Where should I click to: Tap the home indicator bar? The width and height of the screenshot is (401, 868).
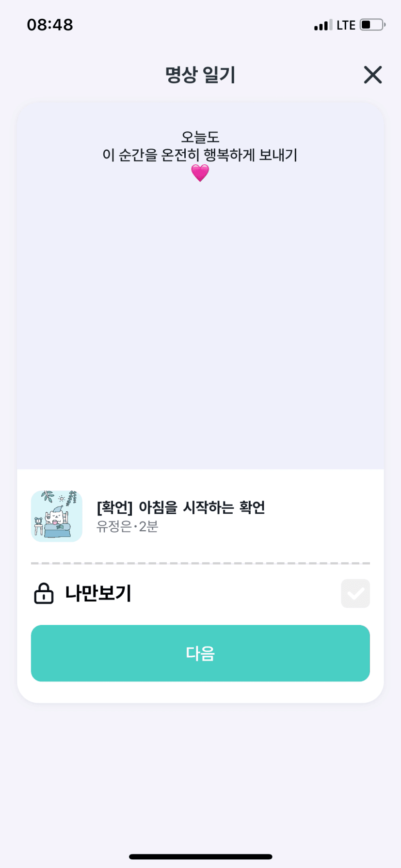pyautogui.click(x=200, y=857)
